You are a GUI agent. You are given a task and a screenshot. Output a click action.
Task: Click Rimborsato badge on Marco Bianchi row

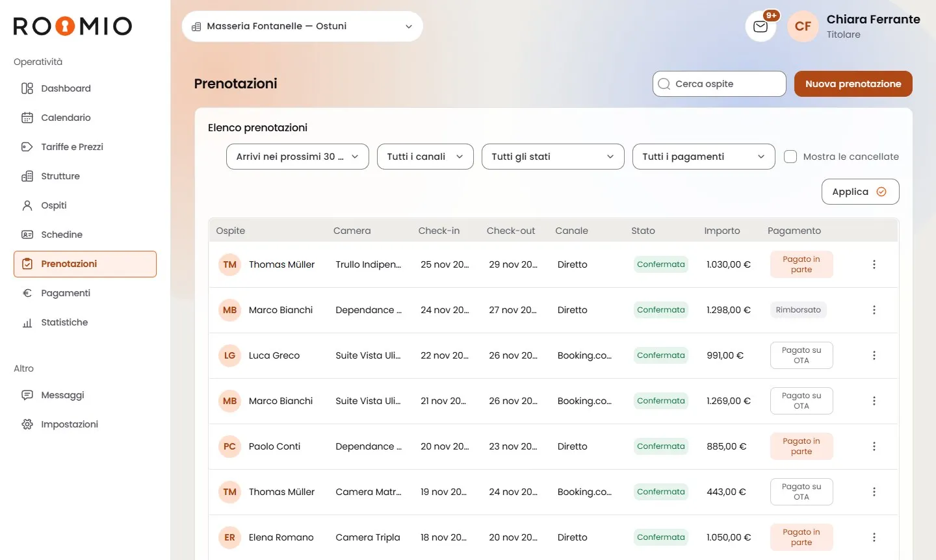coord(798,310)
